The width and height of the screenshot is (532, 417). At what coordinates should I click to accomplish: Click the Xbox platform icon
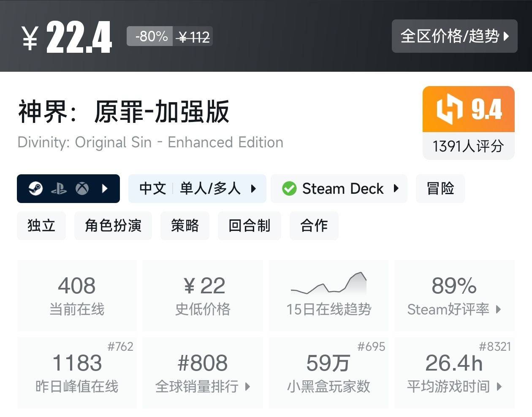pyautogui.click(x=82, y=189)
